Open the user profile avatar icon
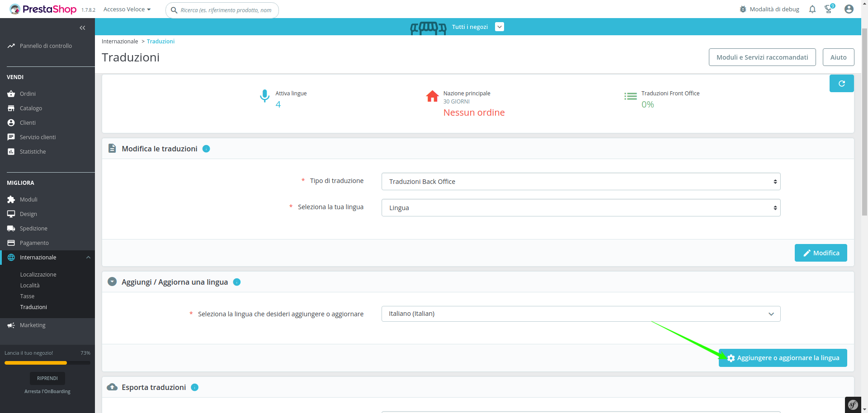This screenshot has height=413, width=868. click(849, 9)
